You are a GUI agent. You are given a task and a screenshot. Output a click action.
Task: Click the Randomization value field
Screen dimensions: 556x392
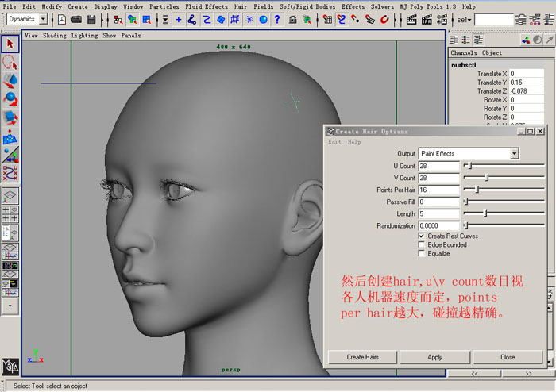click(439, 225)
